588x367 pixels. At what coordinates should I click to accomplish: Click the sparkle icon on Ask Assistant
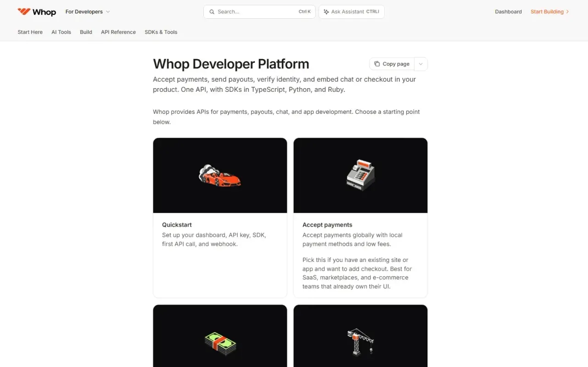[326, 12]
